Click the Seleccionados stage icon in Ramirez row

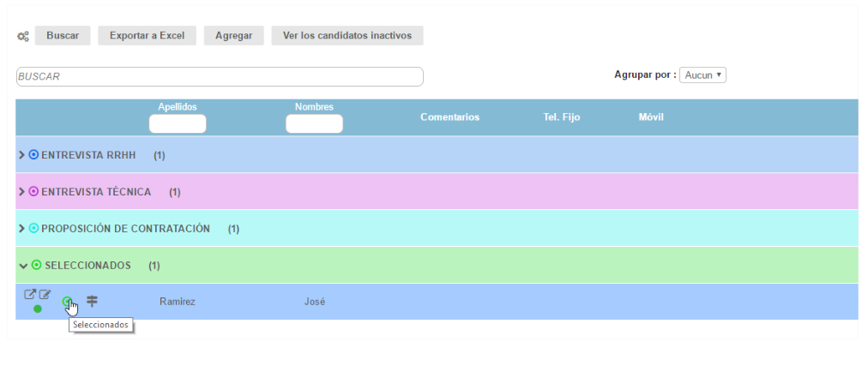[x=68, y=302]
